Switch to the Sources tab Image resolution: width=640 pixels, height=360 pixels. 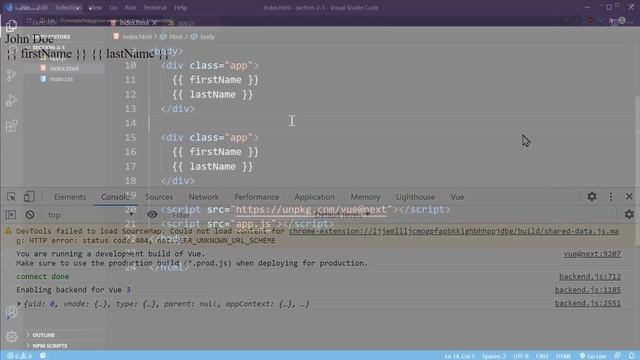159,197
